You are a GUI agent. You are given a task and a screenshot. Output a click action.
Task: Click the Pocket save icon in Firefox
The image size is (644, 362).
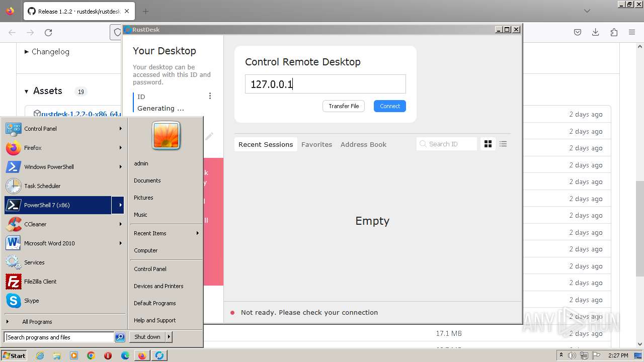click(x=578, y=32)
